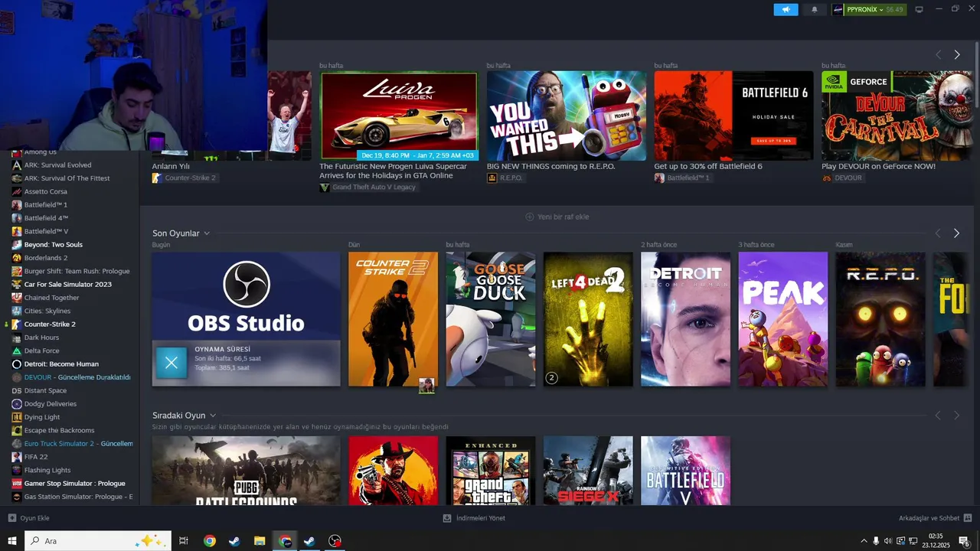Switch to Big Picture via monitor icon
This screenshot has width=980, height=551.
coord(919,9)
